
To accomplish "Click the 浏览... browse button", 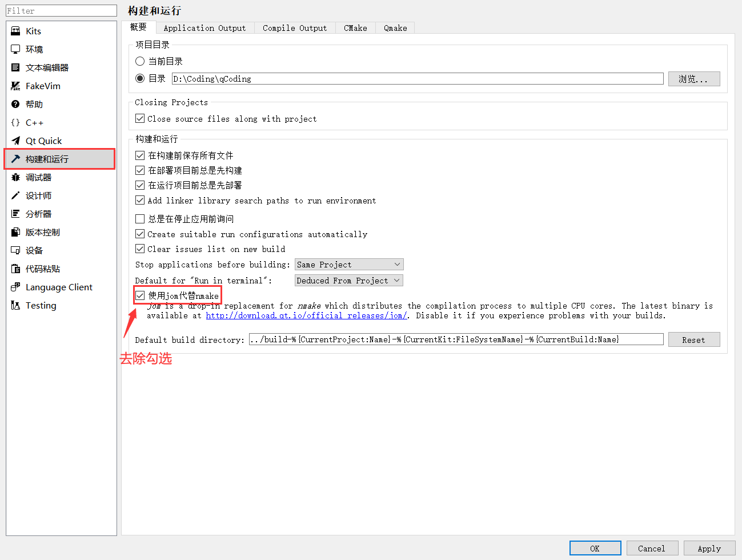I will click(694, 79).
